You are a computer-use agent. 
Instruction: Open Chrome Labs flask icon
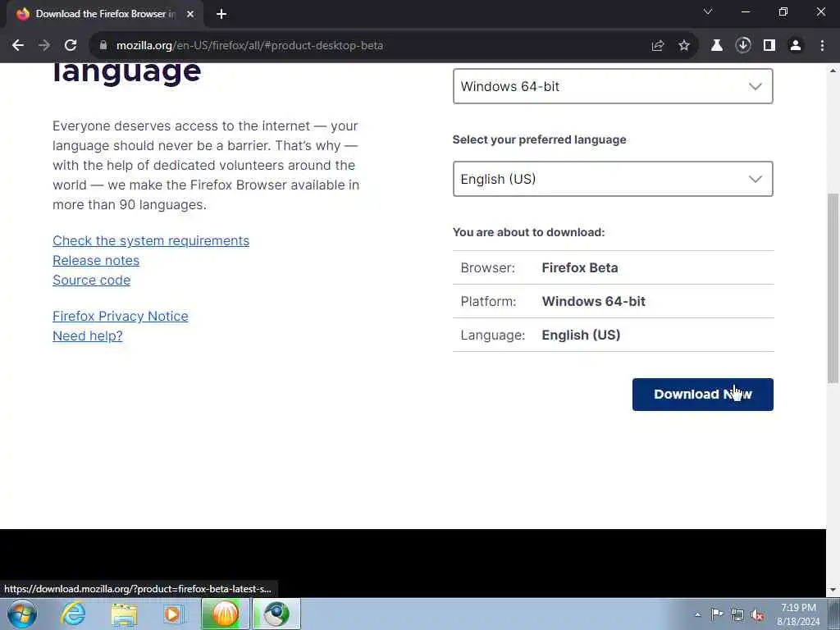(x=717, y=46)
